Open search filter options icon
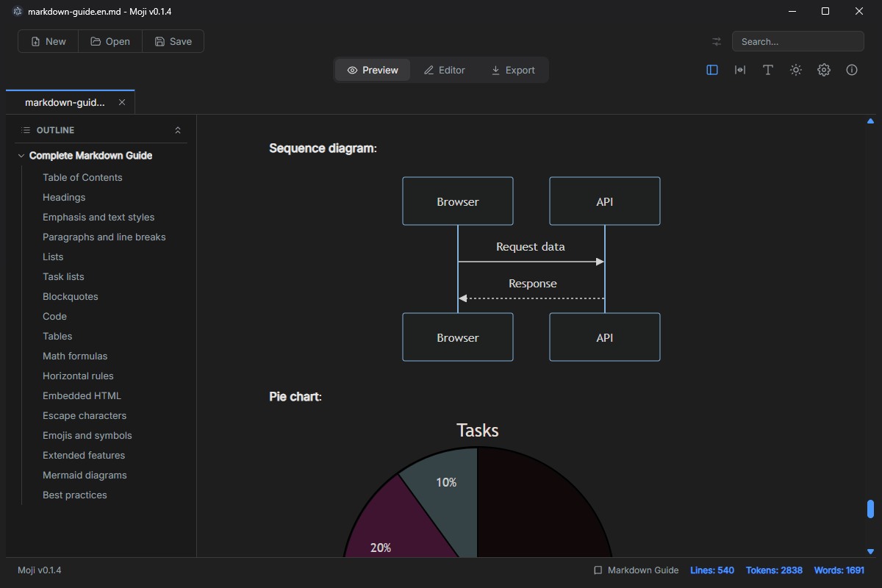The width and height of the screenshot is (882, 588). tap(717, 42)
